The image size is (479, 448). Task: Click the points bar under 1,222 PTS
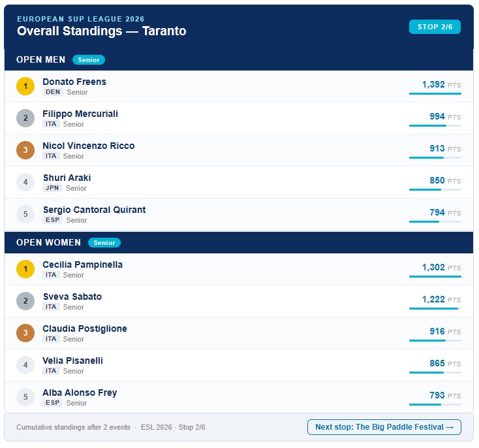point(435,308)
